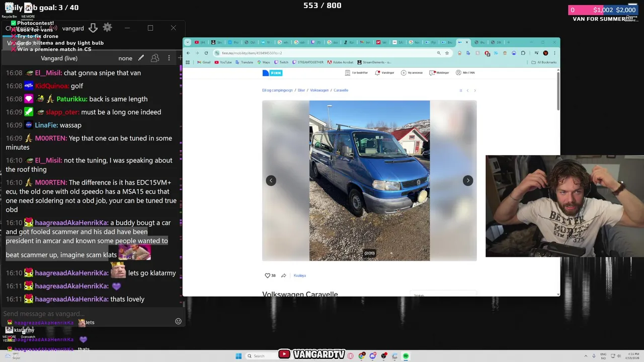
Task: Go to previous listing via breadcrumb-row chevron
Action: [467, 90]
